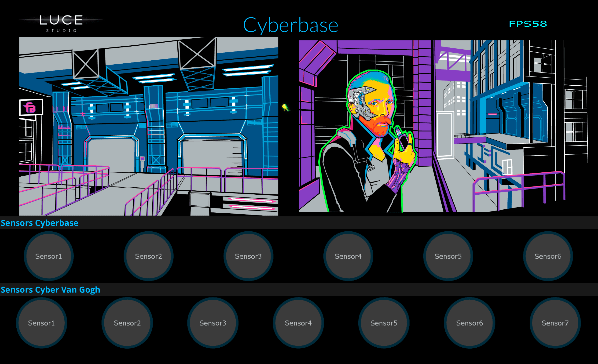Toggle Sensor1 in Sensors Cyberbase row
Viewport: 598px width, 364px height.
(x=48, y=256)
